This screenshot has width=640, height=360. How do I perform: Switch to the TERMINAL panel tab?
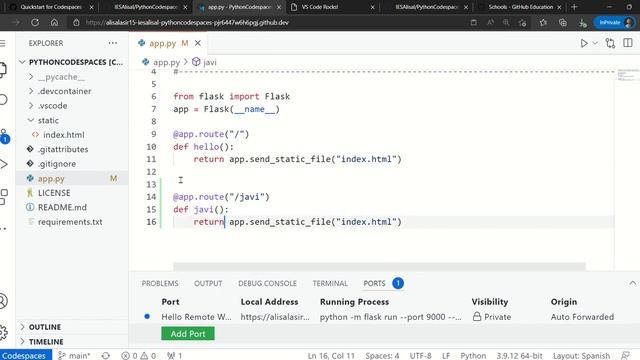click(x=330, y=283)
